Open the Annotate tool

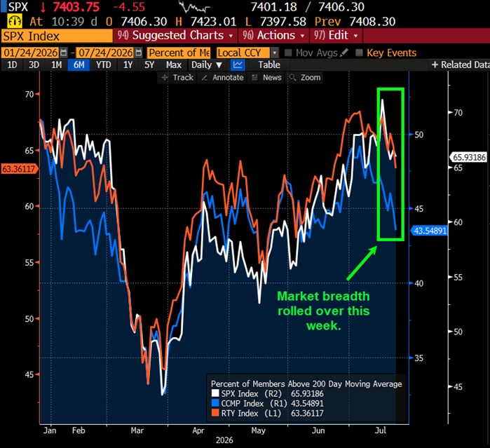click(x=222, y=78)
